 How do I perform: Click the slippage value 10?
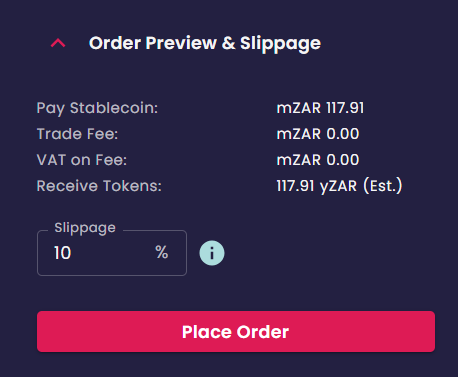point(62,253)
